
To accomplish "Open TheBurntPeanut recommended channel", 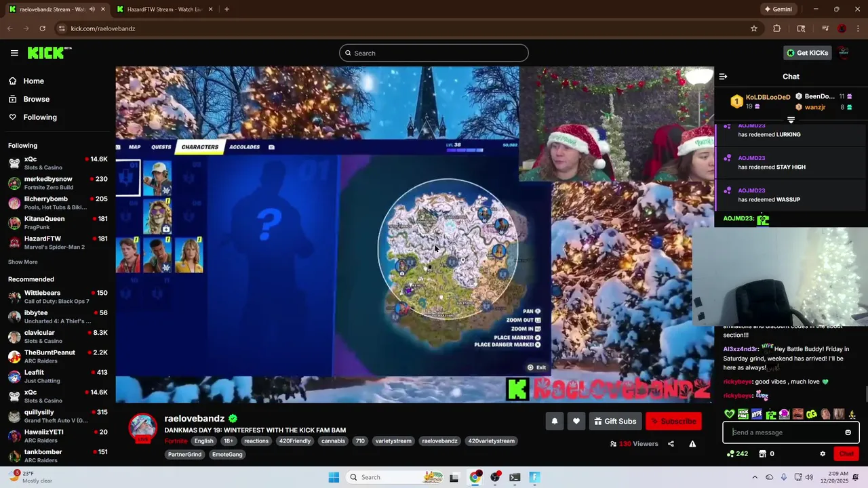I will [57, 357].
